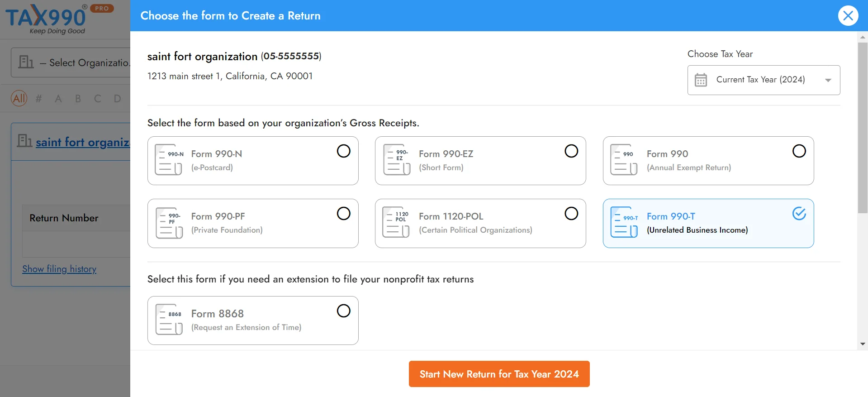Click the Return Number column header

tap(64, 218)
